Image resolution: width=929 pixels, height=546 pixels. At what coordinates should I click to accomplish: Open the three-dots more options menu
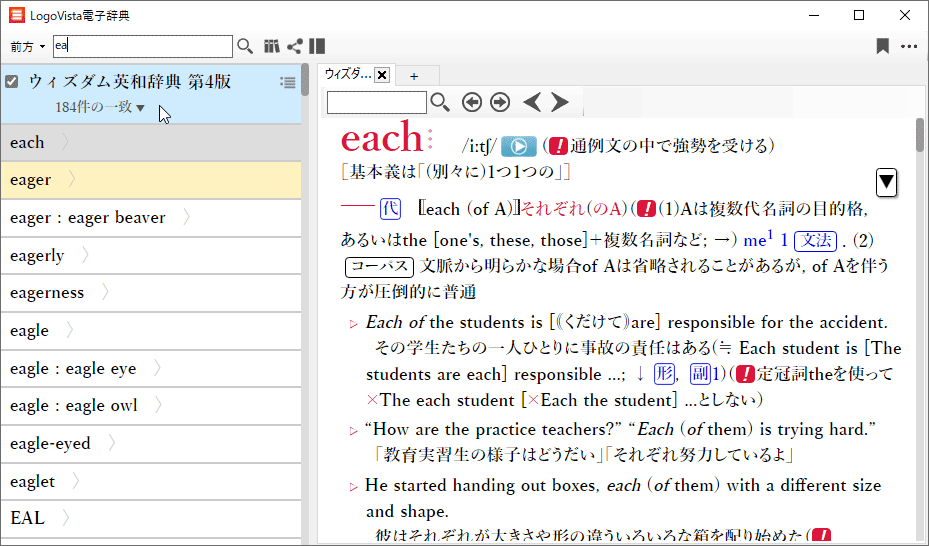(909, 46)
